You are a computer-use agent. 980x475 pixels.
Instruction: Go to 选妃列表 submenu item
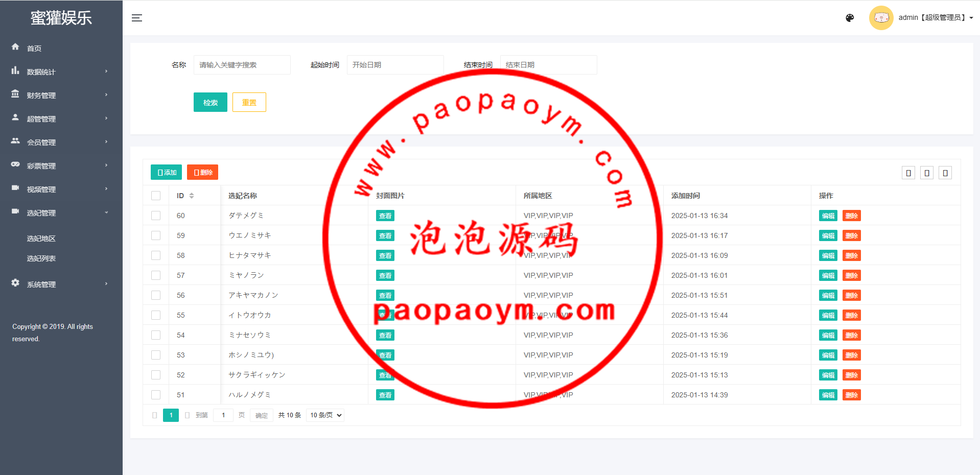click(41, 258)
